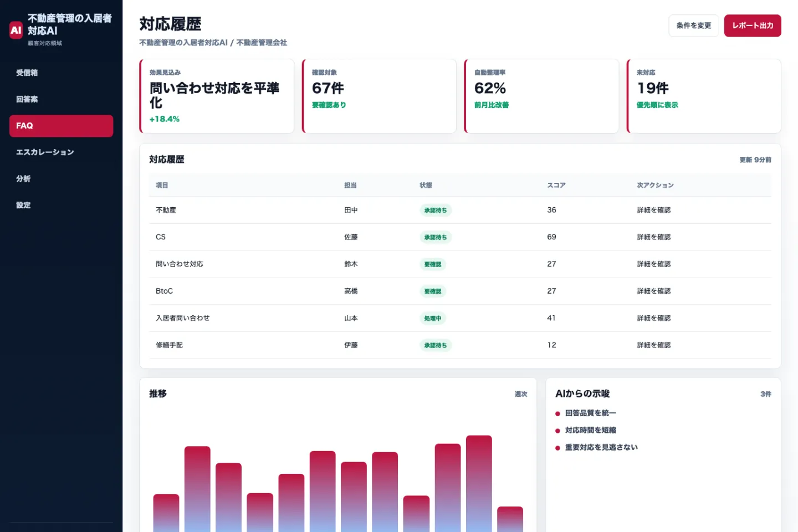Screen dimensions: 798x532
Task: Open the 62% 自動整理率 card
Action: tap(541, 96)
